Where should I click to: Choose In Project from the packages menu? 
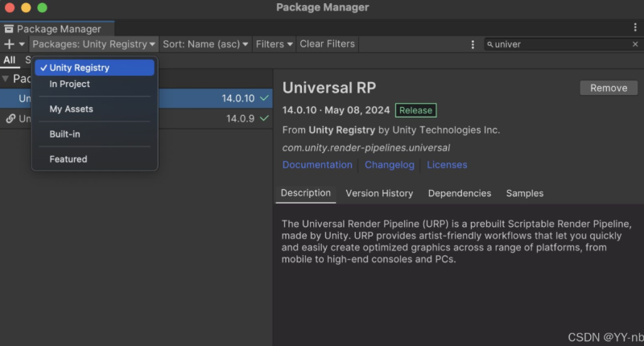coord(70,84)
